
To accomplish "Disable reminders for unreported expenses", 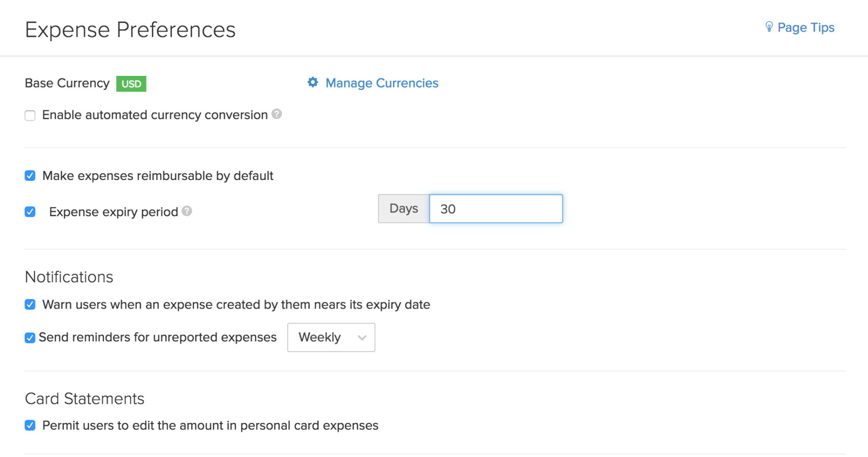I will (x=30, y=337).
